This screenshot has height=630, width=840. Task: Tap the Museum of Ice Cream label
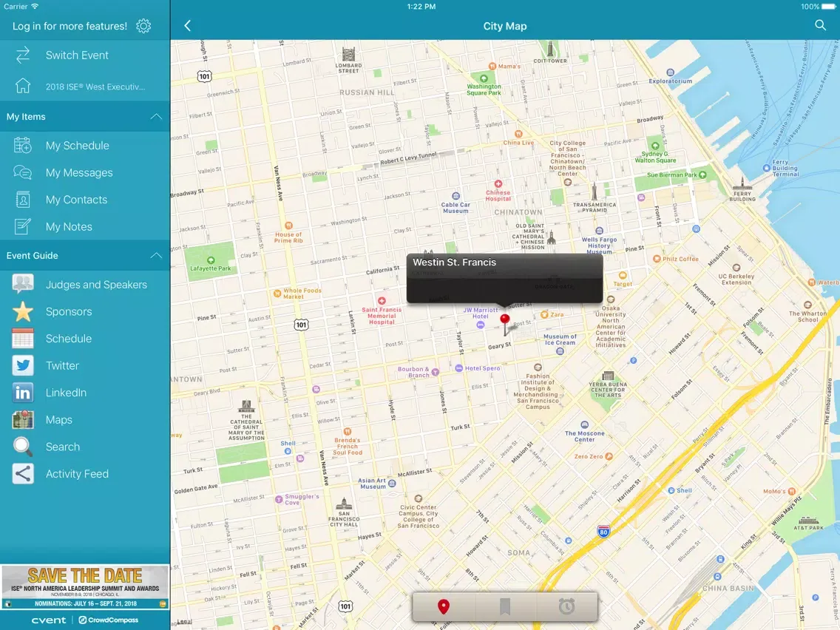[560, 339]
